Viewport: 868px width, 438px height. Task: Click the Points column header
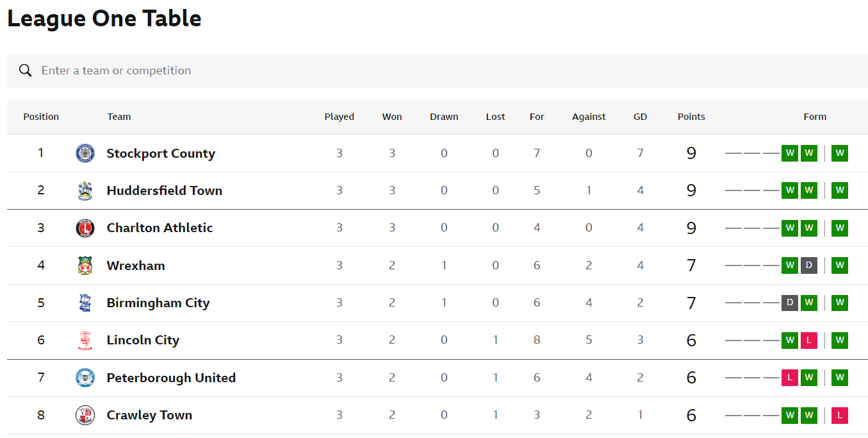(x=691, y=117)
